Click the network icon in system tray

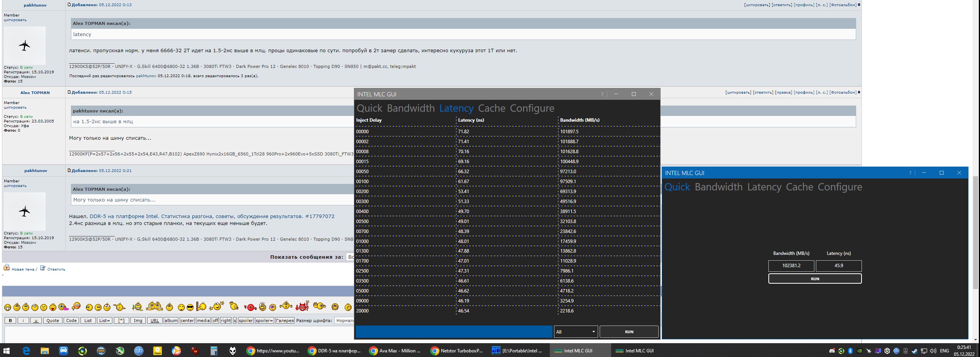[x=924, y=351]
